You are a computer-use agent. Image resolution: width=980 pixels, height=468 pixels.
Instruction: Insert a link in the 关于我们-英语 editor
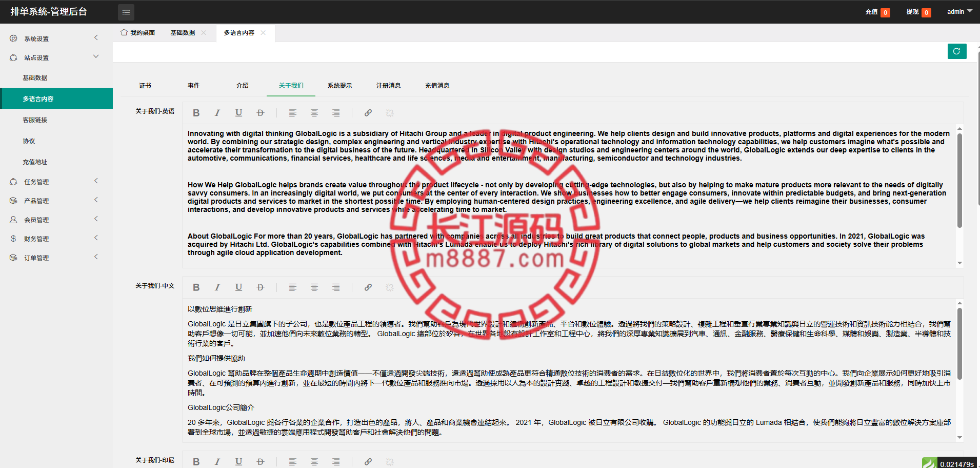(x=368, y=113)
